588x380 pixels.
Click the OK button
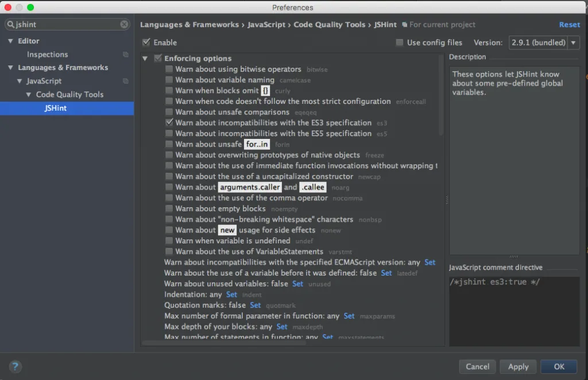[559, 366]
